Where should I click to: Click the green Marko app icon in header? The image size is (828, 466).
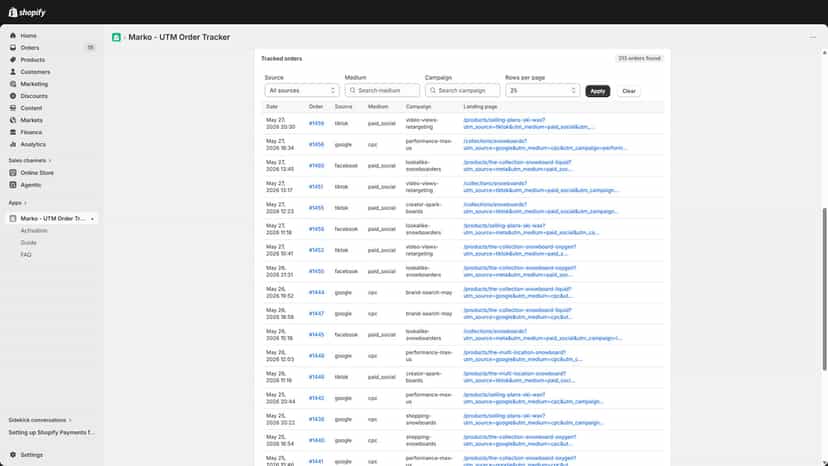tap(116, 37)
